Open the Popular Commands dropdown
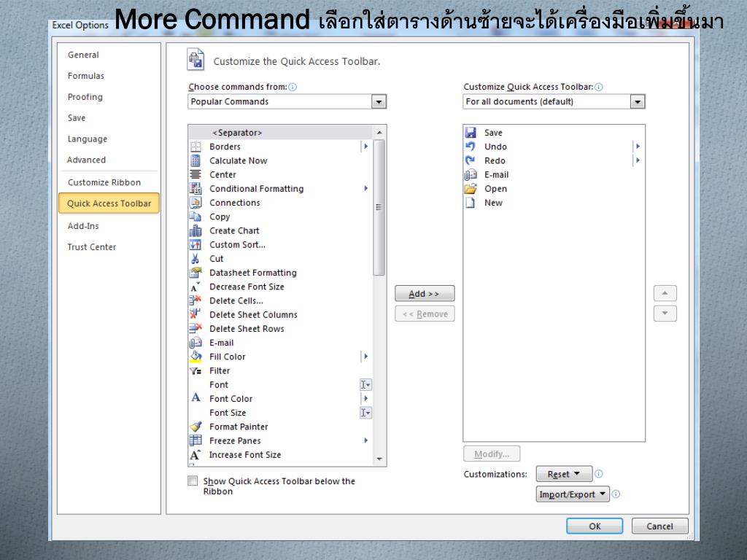Image resolution: width=747 pixels, height=560 pixels. coord(379,101)
